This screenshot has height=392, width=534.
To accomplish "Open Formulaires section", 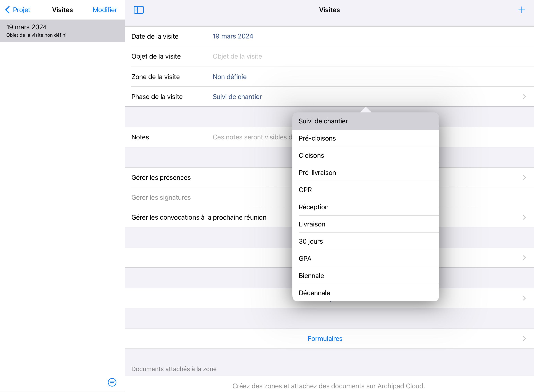I will point(325,339).
